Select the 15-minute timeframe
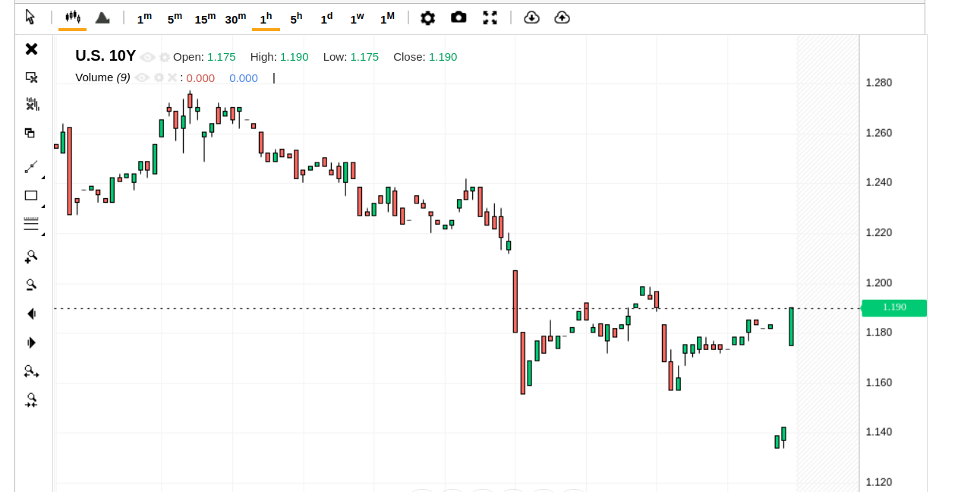Viewport: 980px width, 492px height. click(205, 18)
